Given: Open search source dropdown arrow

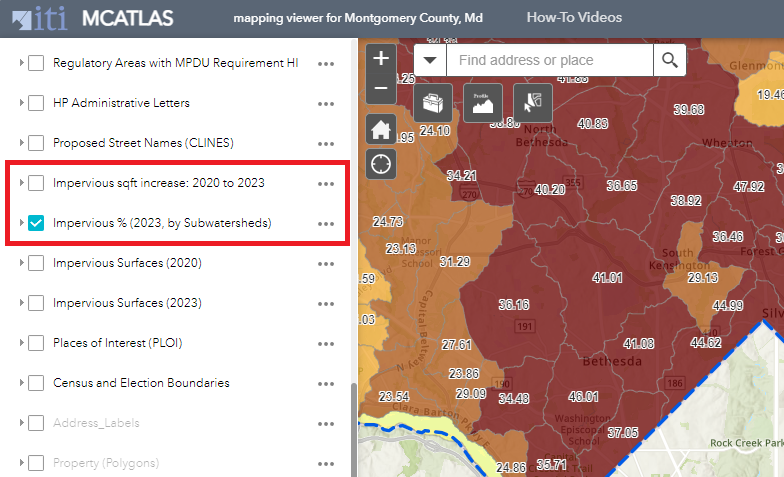Looking at the screenshot, I should pyautogui.click(x=430, y=60).
